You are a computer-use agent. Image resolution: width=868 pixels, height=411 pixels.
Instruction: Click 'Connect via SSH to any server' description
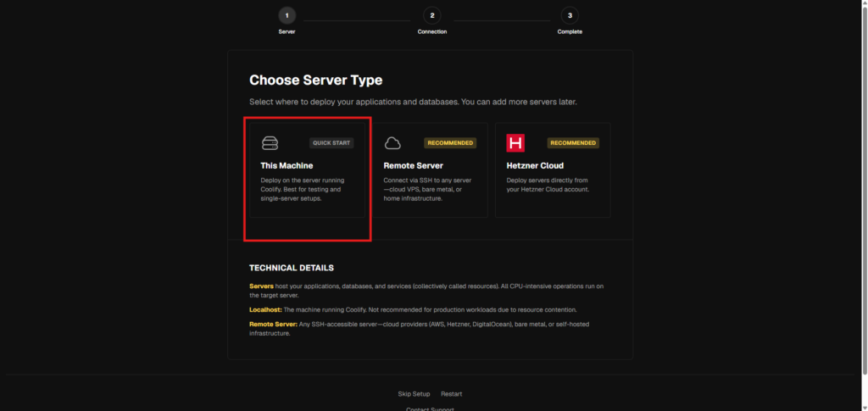pyautogui.click(x=427, y=189)
